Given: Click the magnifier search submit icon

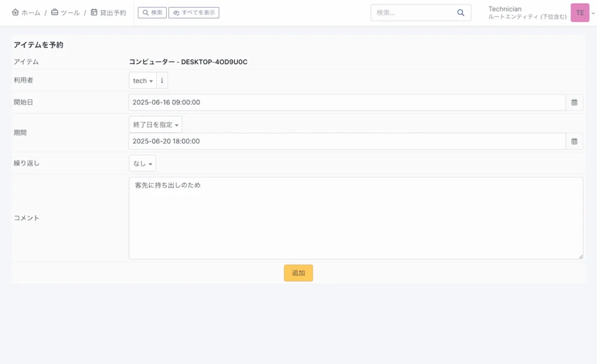Looking at the screenshot, I should pyautogui.click(x=461, y=13).
